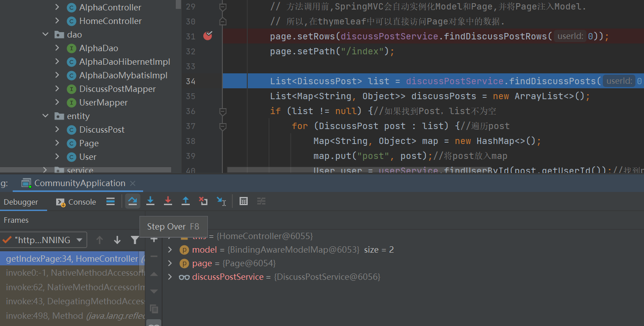Select the User class in tree
Screen dimensions: 644x326
(x=88, y=157)
